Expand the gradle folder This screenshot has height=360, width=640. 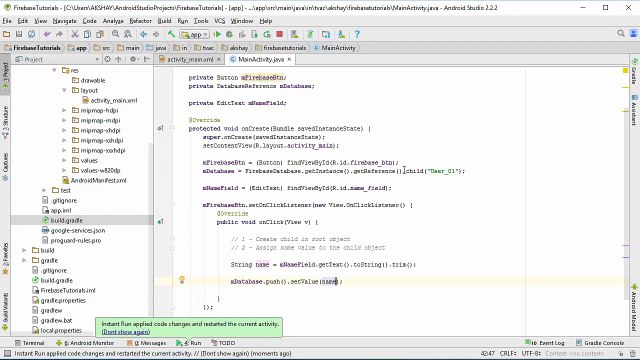(24, 260)
